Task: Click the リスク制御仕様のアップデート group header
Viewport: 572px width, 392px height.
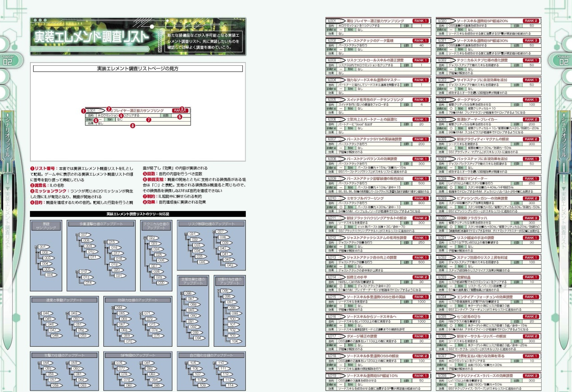Action: pyautogui.click(x=211, y=224)
